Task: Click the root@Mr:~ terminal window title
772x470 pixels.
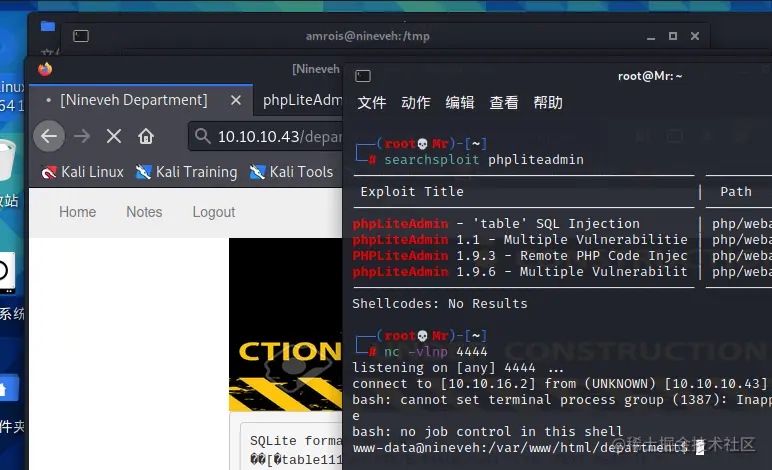Action: tap(650, 76)
